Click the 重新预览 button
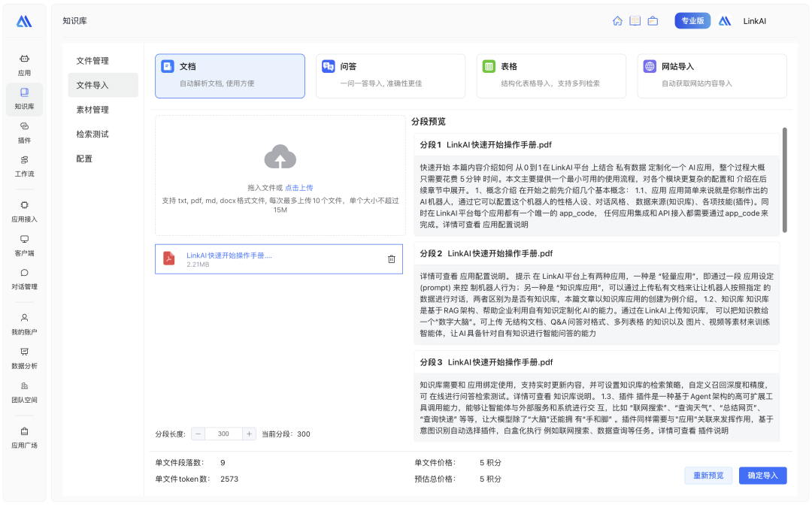The height and width of the screenshot is (505, 812). point(707,476)
